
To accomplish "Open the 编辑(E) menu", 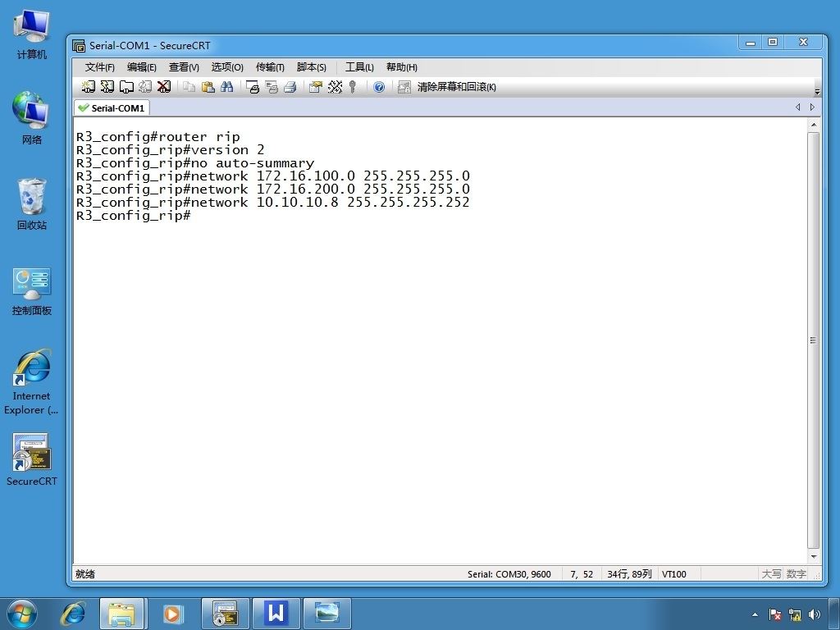I will (x=141, y=67).
